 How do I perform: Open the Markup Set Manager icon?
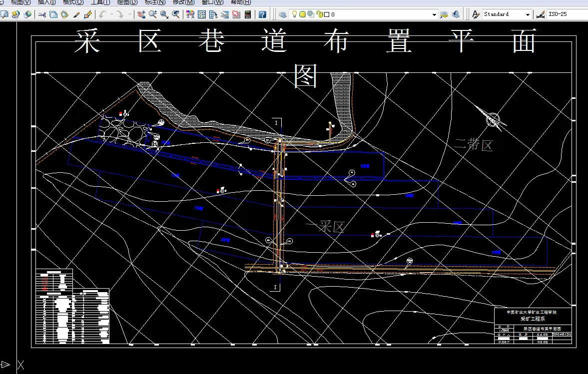[x=236, y=14]
